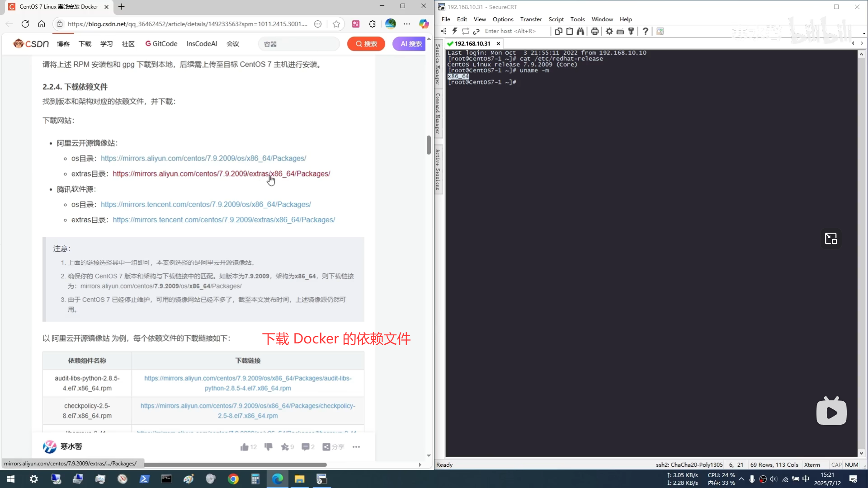Click the public key assistant key icon

click(x=631, y=31)
